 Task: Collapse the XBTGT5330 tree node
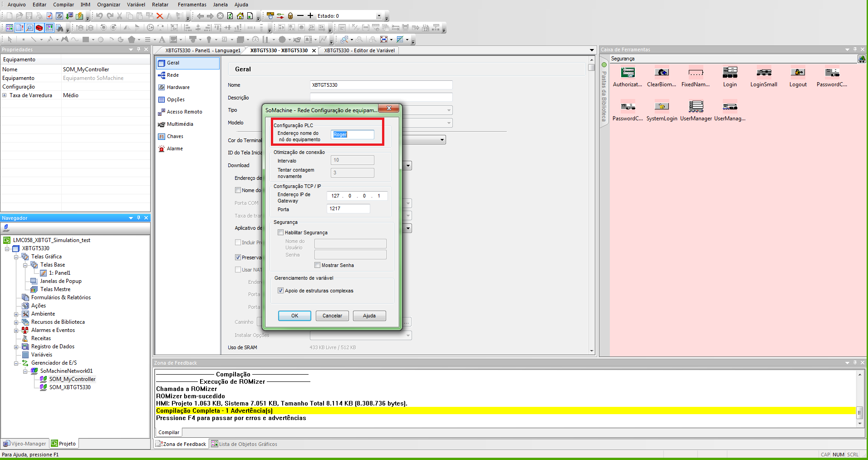coord(7,249)
